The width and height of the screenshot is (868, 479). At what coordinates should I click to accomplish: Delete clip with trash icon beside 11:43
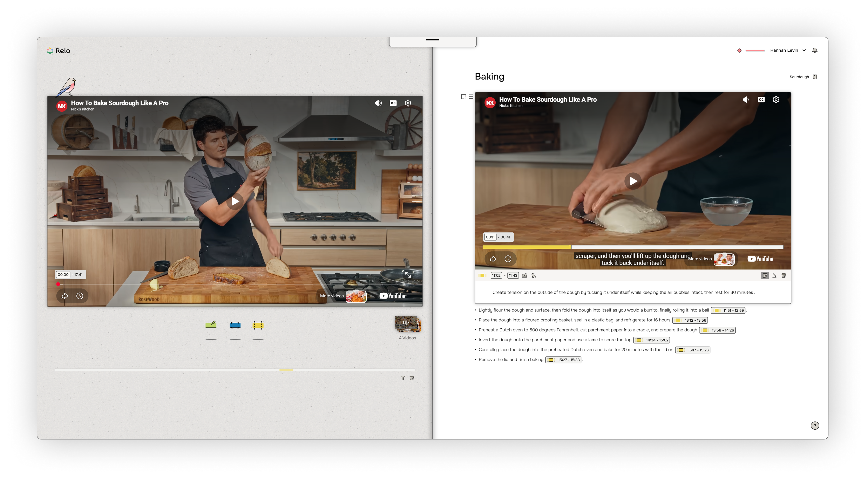click(784, 275)
